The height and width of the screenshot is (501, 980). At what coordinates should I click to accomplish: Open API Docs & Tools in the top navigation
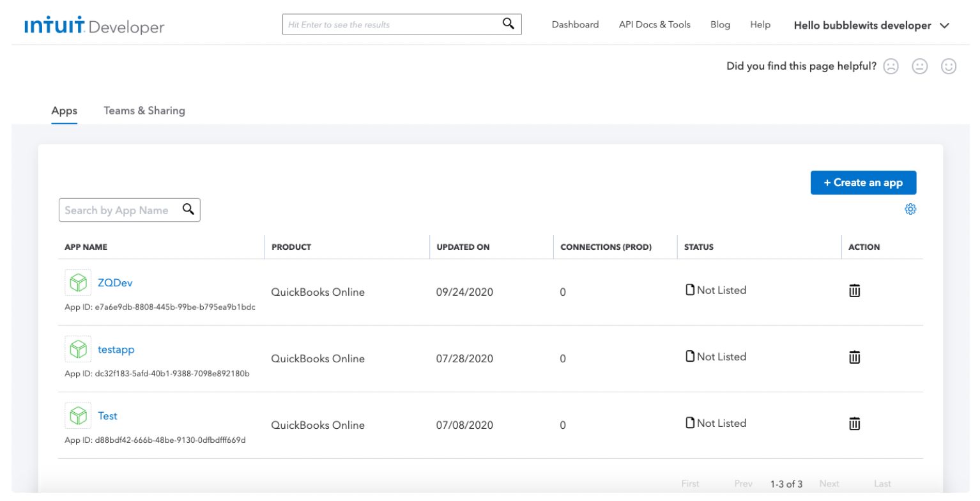[x=654, y=25]
